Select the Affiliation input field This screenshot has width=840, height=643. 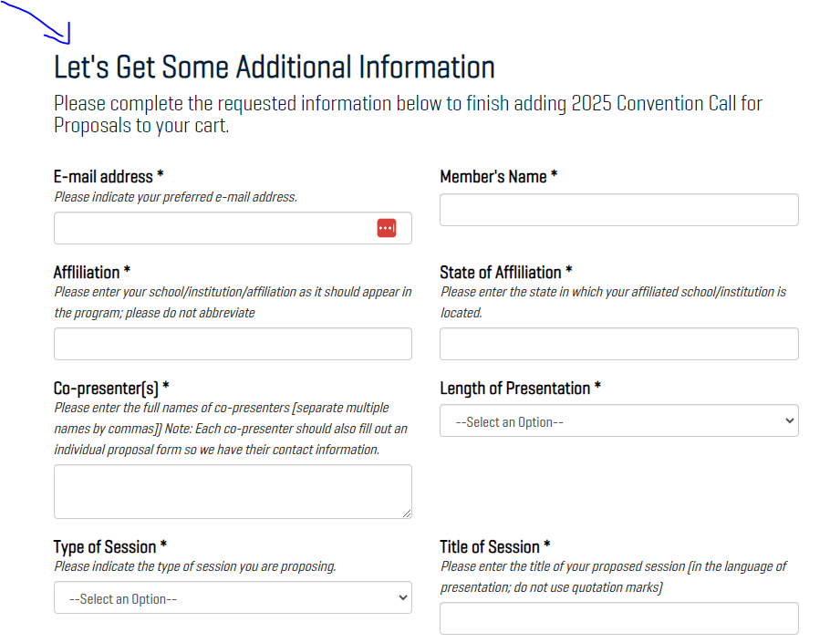click(x=233, y=344)
